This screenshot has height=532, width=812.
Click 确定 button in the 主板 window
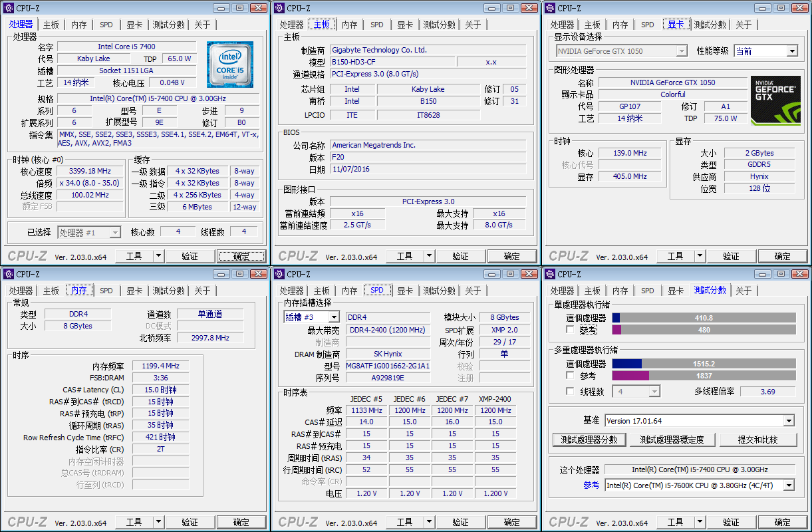coord(512,256)
